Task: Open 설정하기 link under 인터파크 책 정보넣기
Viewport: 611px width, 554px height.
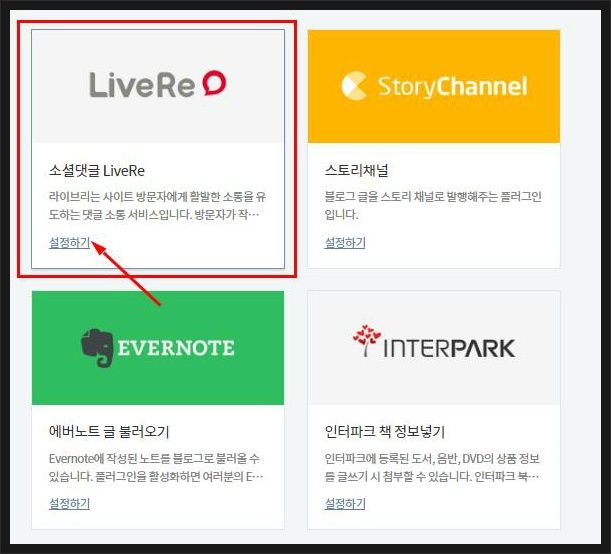Action: click(345, 503)
